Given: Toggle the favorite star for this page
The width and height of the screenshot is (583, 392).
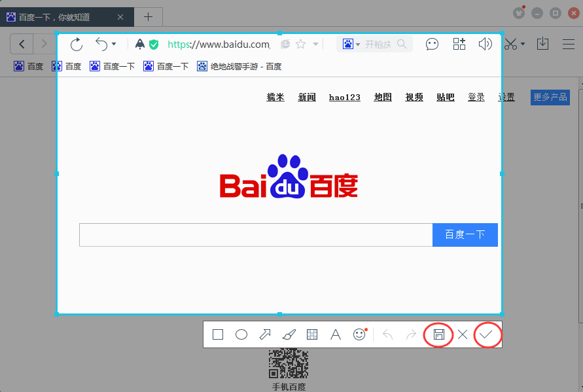Looking at the screenshot, I should coord(300,45).
